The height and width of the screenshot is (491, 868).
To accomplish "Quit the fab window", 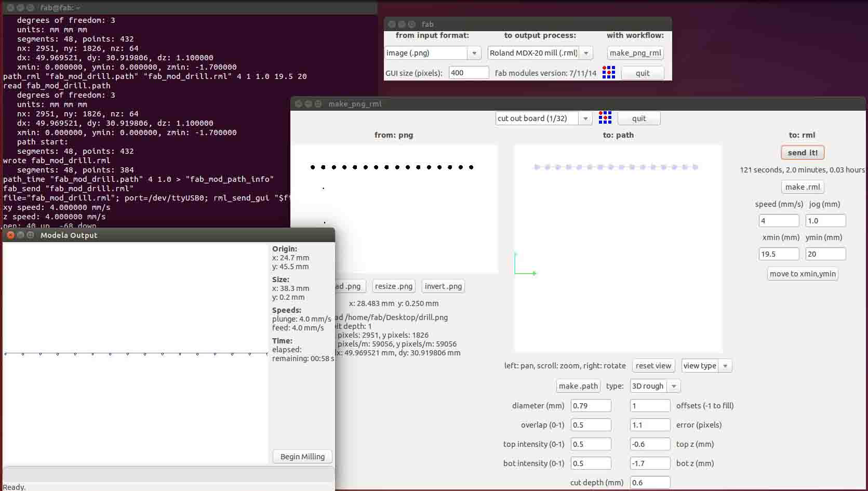I will (x=643, y=73).
